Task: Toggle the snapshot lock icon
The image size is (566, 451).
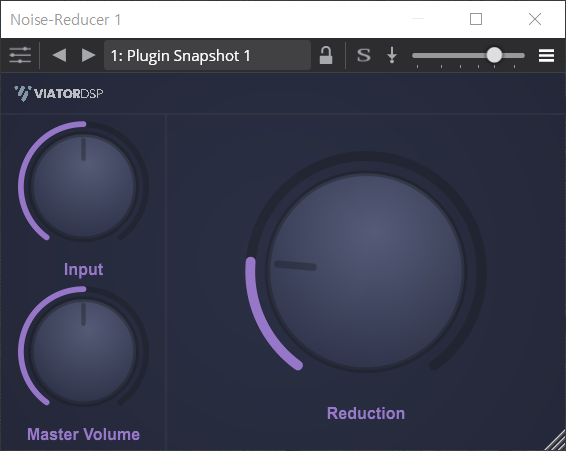Action: [x=326, y=55]
